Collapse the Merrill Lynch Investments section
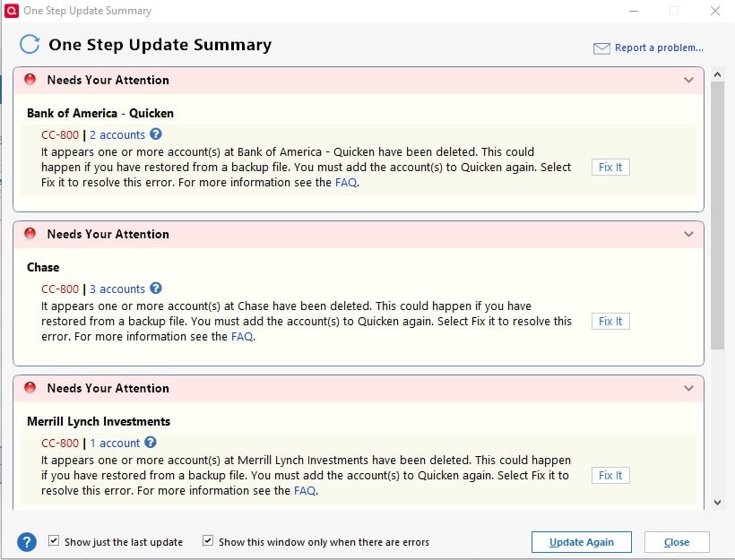 click(x=689, y=388)
